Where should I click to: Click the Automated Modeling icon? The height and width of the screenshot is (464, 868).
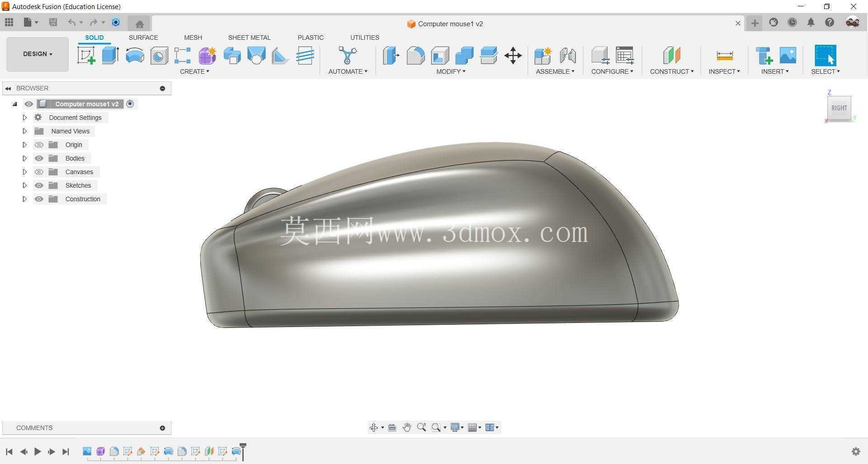click(348, 56)
